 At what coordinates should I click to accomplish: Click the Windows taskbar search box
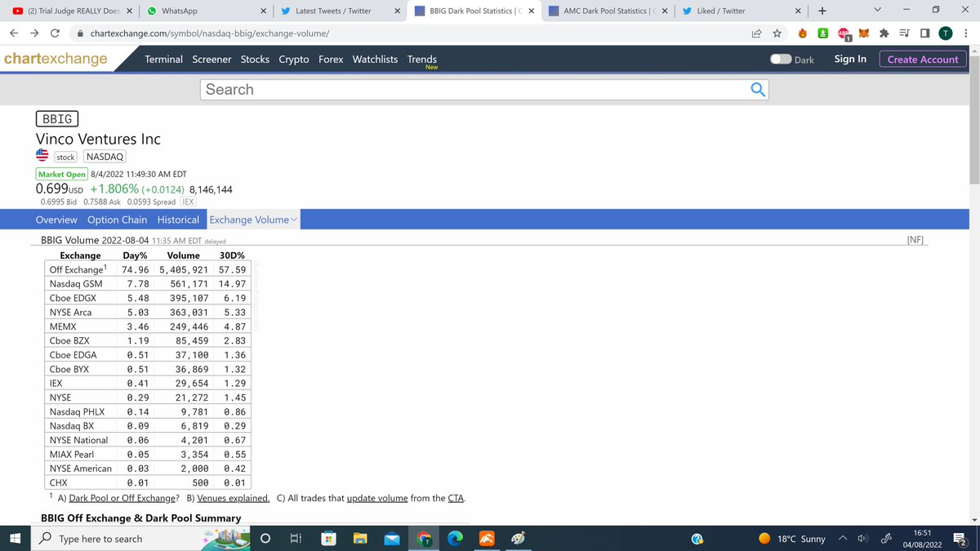[x=114, y=539]
